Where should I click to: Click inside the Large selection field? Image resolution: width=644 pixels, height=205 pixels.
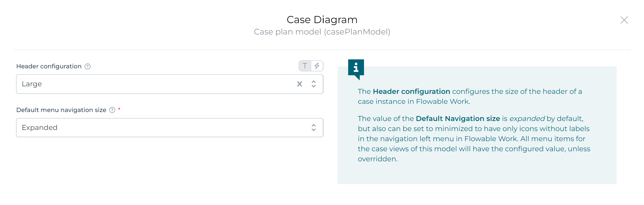150,84
